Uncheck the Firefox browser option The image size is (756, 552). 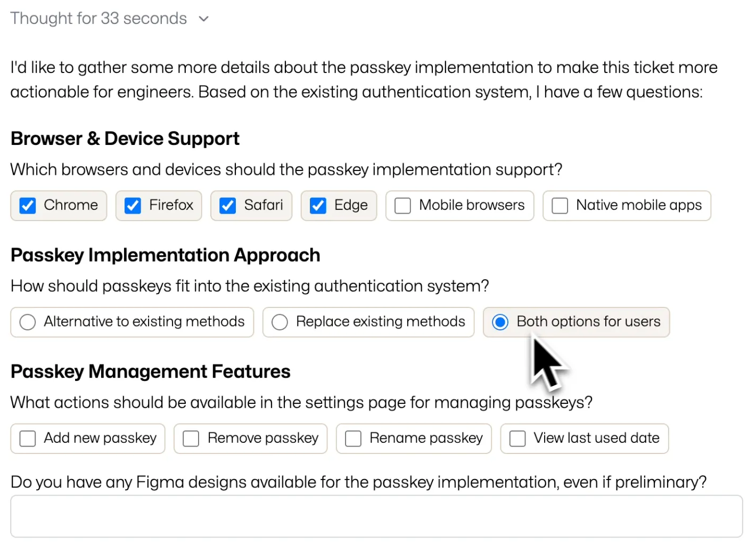pos(133,206)
